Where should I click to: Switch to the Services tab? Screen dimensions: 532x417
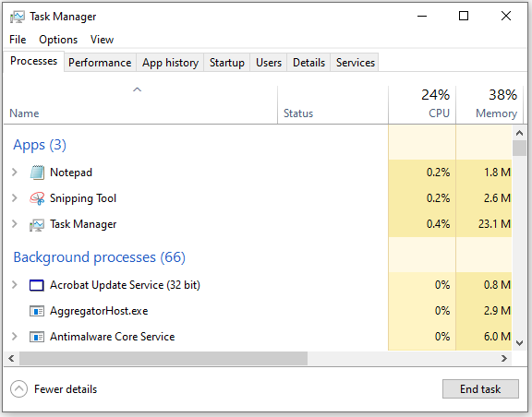[x=356, y=63]
